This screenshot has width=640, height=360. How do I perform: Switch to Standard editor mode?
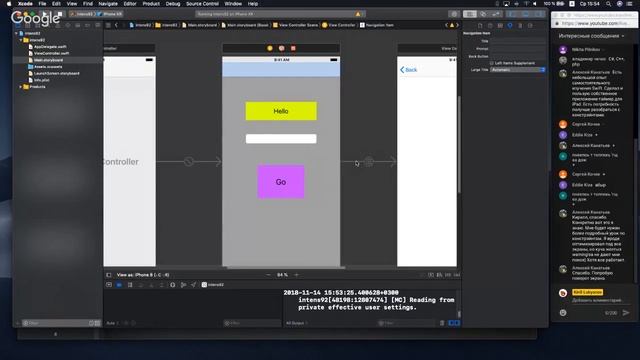[469, 14]
